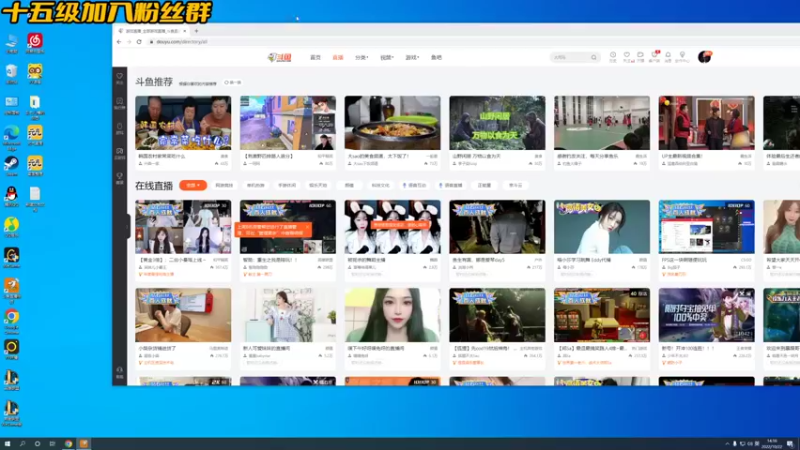This screenshot has height=450, width=800.
Task: Open recommended thumbnail of family eating
Action: pyautogui.click(x=183, y=123)
